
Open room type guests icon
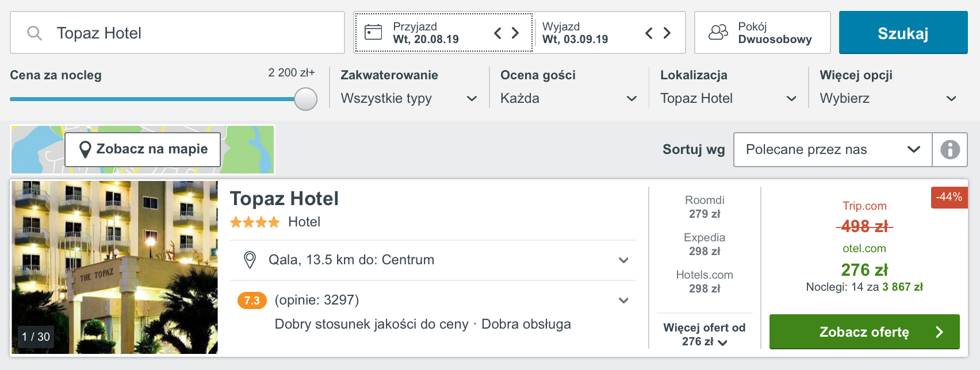pyautogui.click(x=718, y=32)
